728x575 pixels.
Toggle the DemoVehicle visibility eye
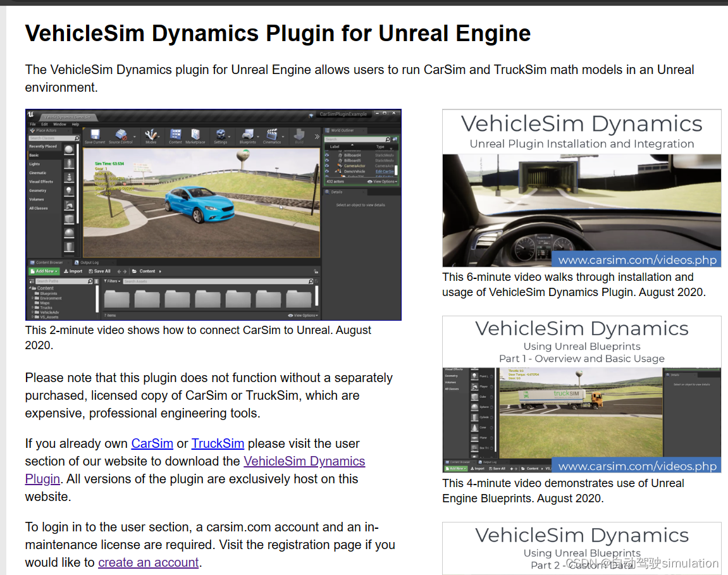(327, 171)
